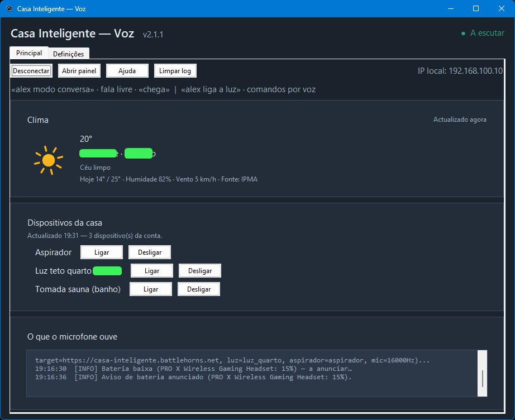
Task: Click the microphone log scrollbar thumb
Action: pyautogui.click(x=482, y=378)
